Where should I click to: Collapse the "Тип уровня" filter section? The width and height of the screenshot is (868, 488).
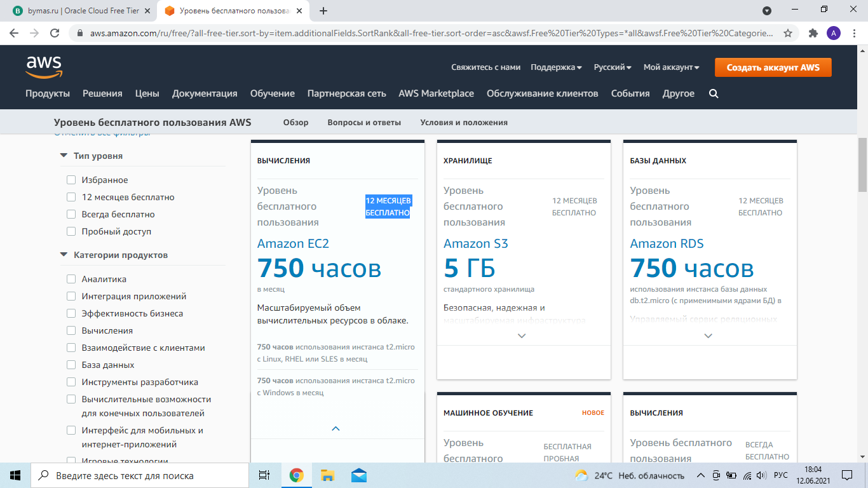point(64,156)
